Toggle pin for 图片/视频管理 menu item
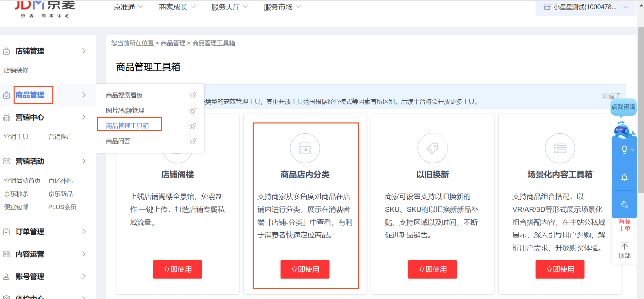 tap(193, 111)
